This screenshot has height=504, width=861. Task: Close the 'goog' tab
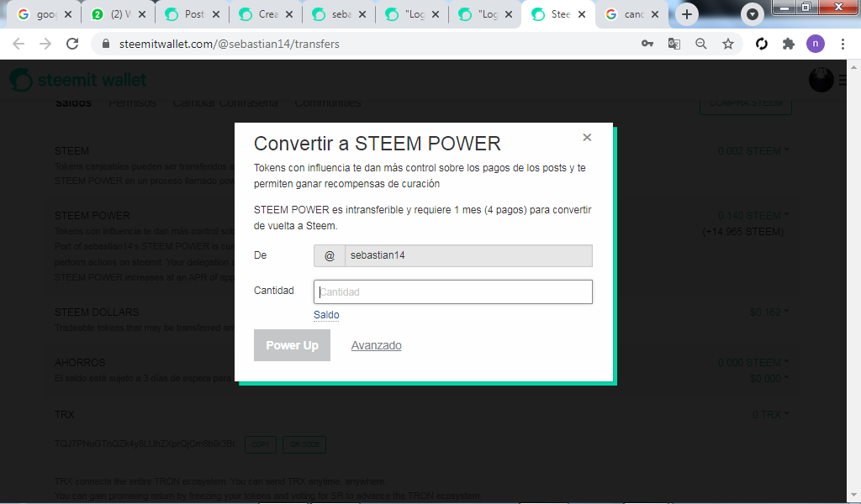tap(68, 14)
